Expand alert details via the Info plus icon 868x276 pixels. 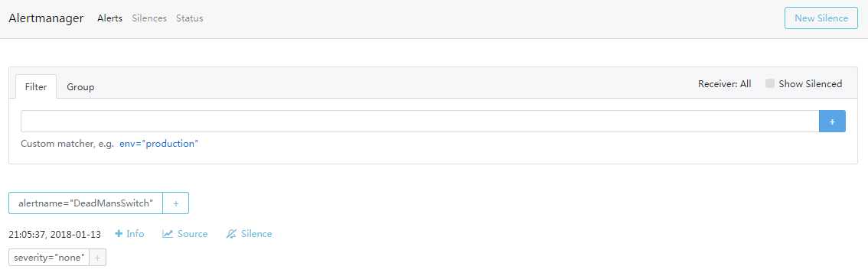(x=119, y=234)
